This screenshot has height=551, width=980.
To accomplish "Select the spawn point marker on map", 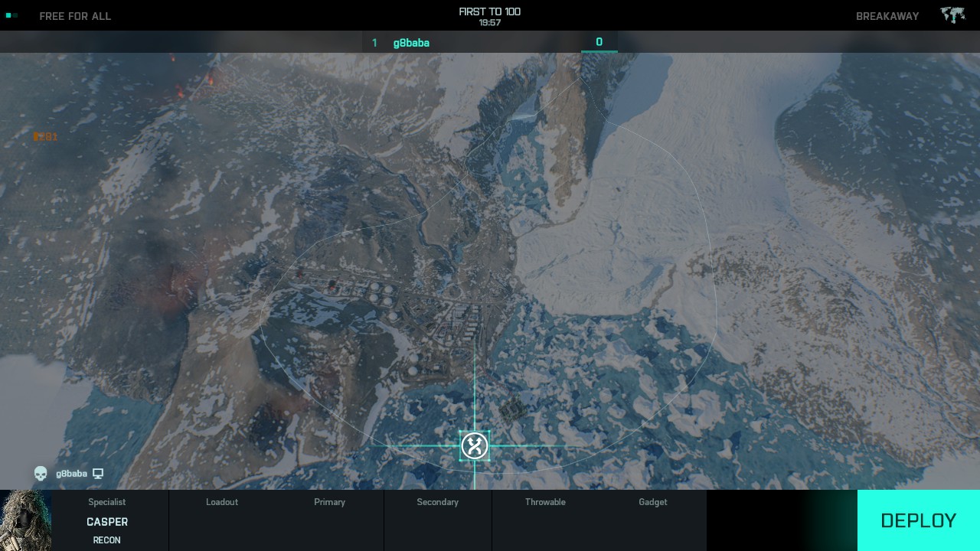I will click(475, 445).
